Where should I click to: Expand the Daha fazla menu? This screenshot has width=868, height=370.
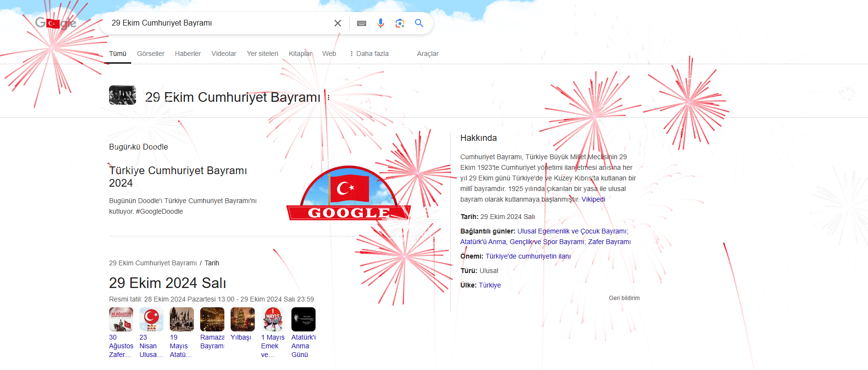(369, 54)
